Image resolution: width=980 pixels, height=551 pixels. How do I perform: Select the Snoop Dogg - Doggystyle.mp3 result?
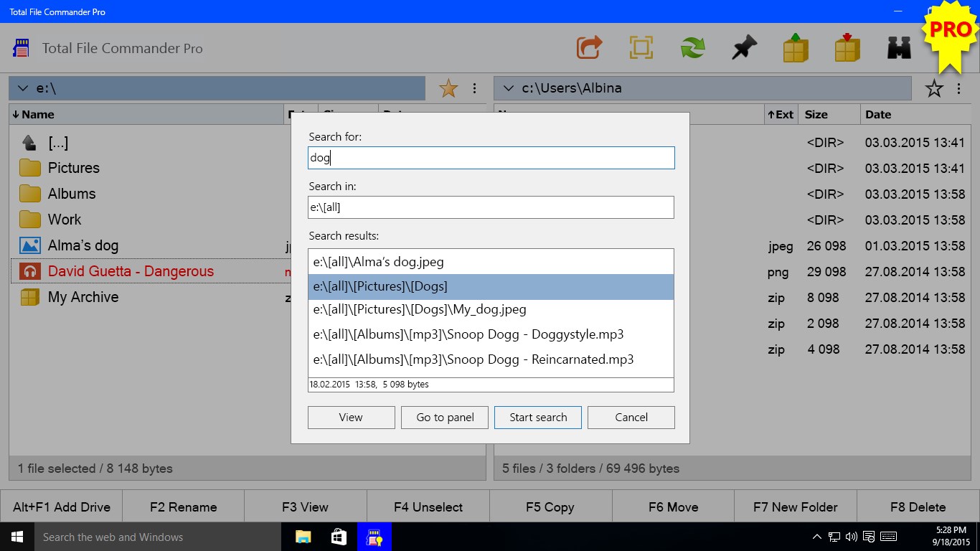pyautogui.click(x=491, y=334)
